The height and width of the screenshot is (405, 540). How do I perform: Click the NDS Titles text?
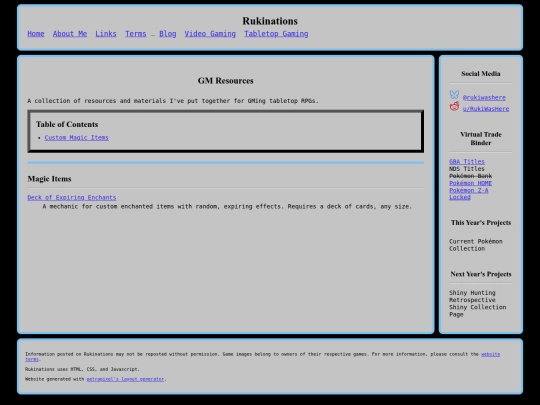(467, 169)
